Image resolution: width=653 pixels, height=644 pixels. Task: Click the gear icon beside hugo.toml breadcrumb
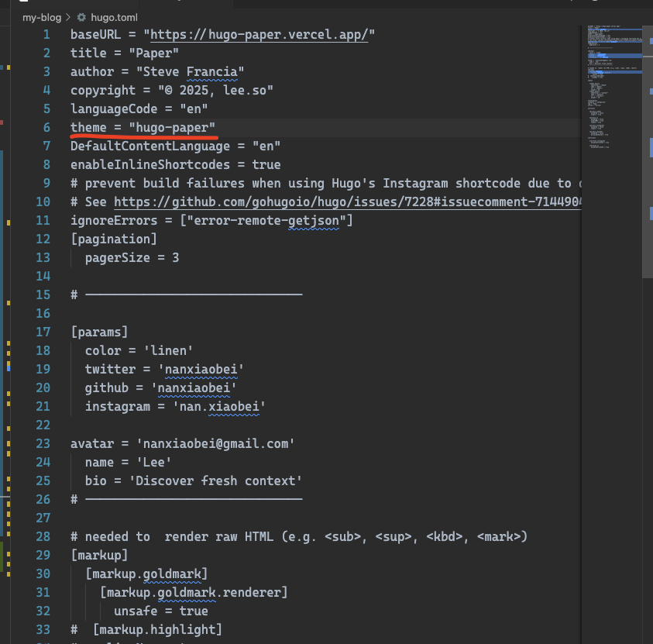pyautogui.click(x=81, y=16)
